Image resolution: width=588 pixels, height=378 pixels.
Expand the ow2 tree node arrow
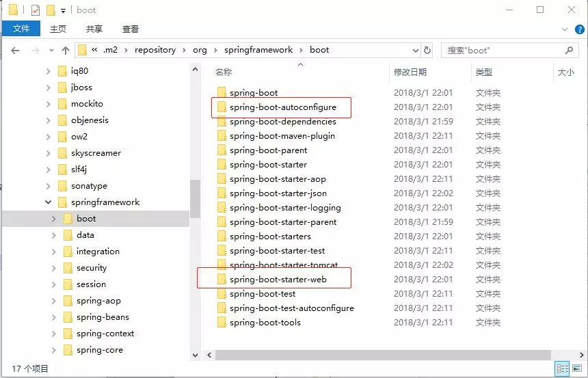click(x=48, y=137)
